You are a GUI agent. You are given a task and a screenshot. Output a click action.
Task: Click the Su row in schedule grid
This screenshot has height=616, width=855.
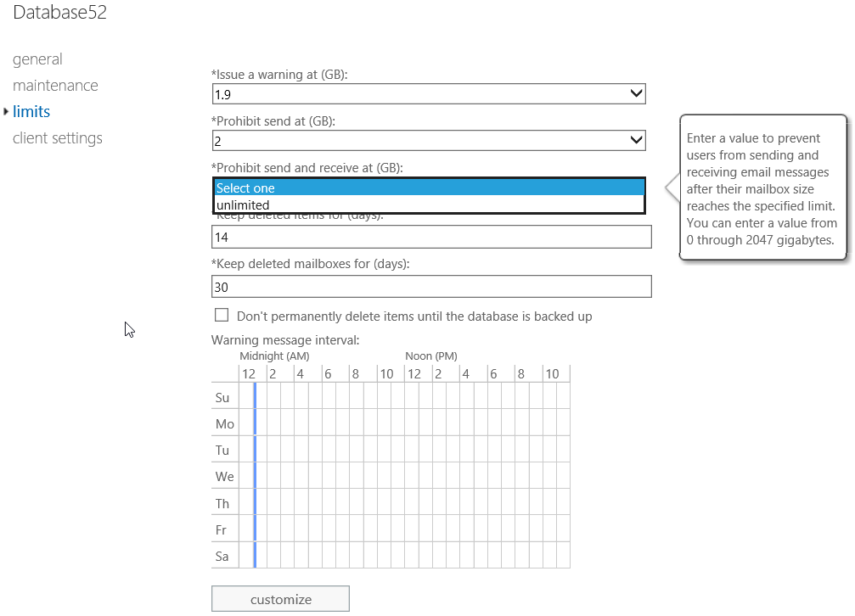pos(391,395)
